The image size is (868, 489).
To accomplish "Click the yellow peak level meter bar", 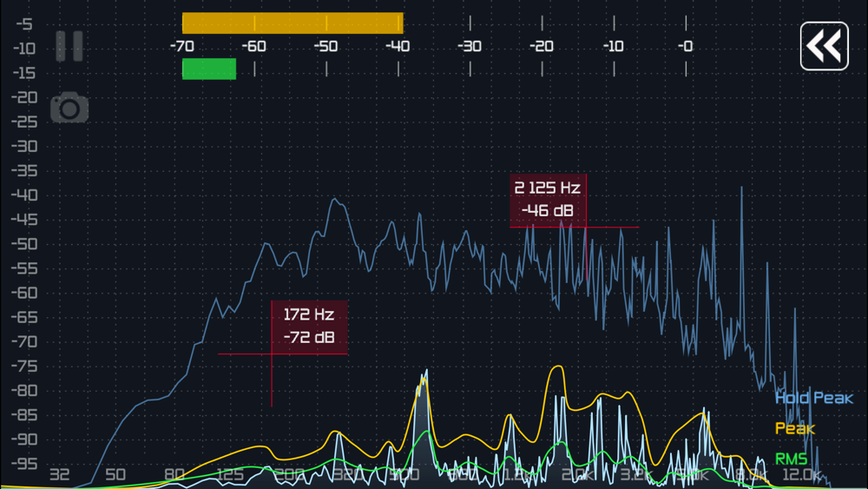I will click(x=293, y=23).
